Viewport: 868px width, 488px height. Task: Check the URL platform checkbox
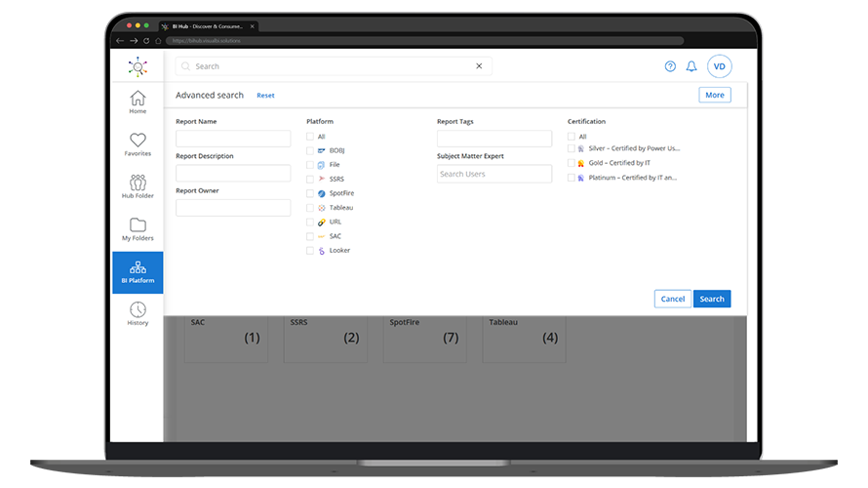[x=310, y=223]
